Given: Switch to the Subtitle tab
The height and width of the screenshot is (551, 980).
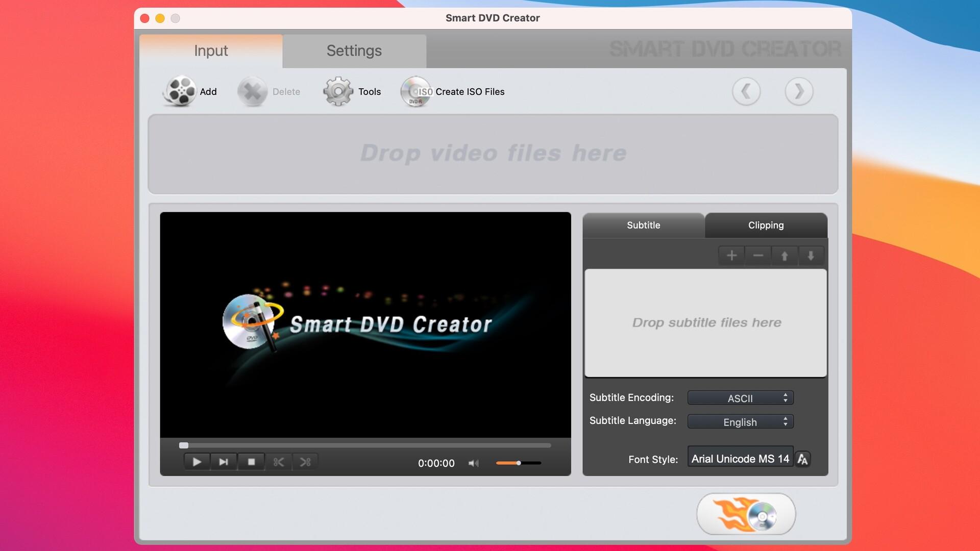Looking at the screenshot, I should (x=643, y=224).
